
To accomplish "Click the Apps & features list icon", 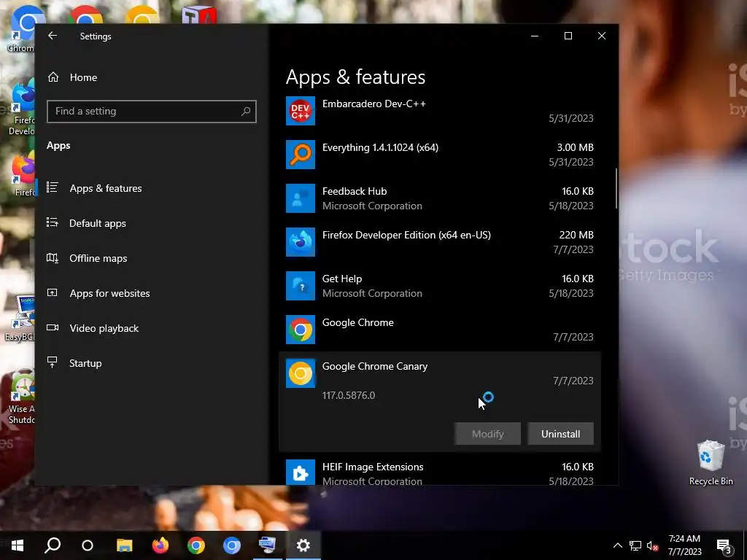I will point(53,187).
